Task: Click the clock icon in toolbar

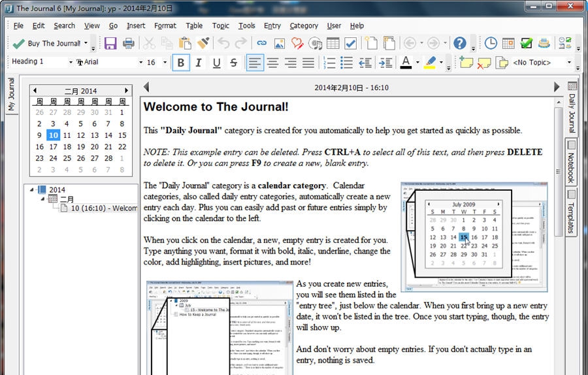Action: 491,44
